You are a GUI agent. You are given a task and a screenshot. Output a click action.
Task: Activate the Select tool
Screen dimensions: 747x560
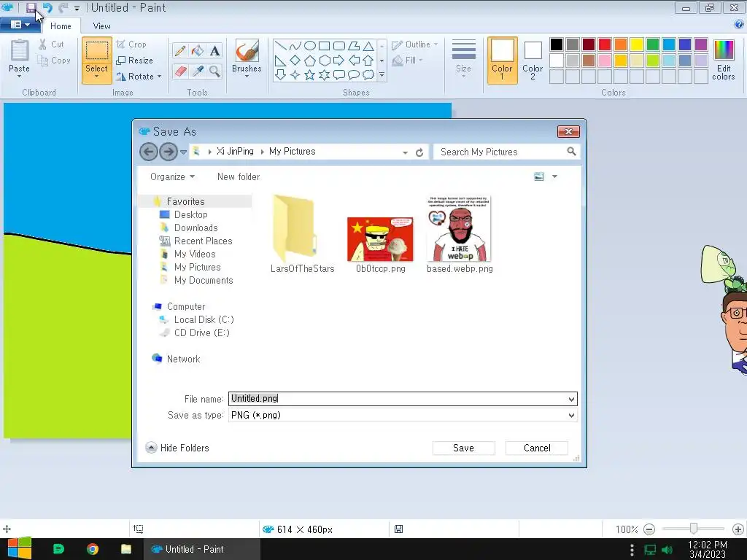pos(97,61)
